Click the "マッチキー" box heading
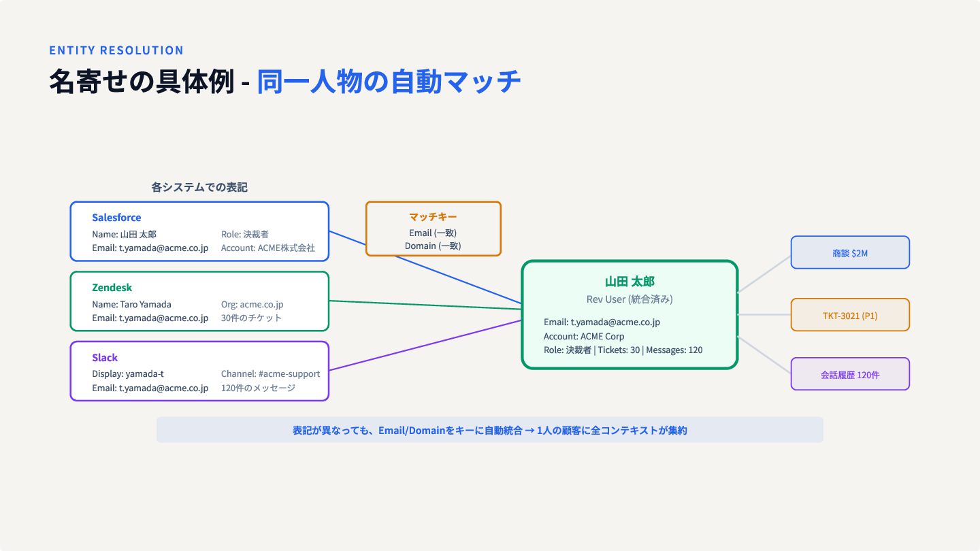 pyautogui.click(x=433, y=217)
